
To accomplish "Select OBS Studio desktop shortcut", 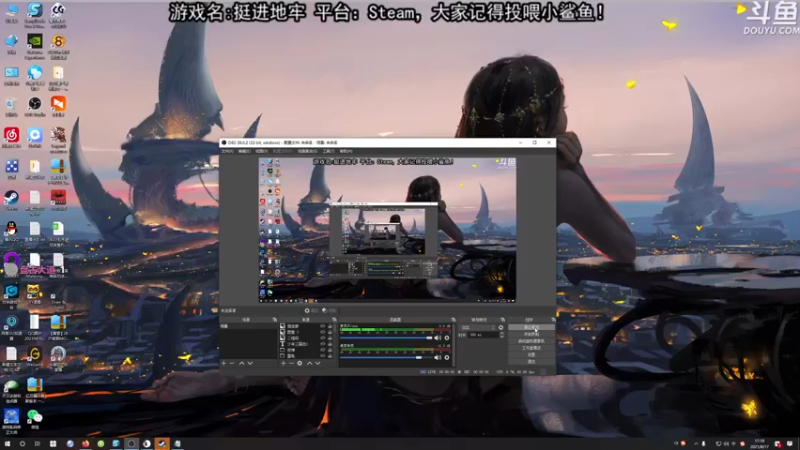I will click(35, 106).
